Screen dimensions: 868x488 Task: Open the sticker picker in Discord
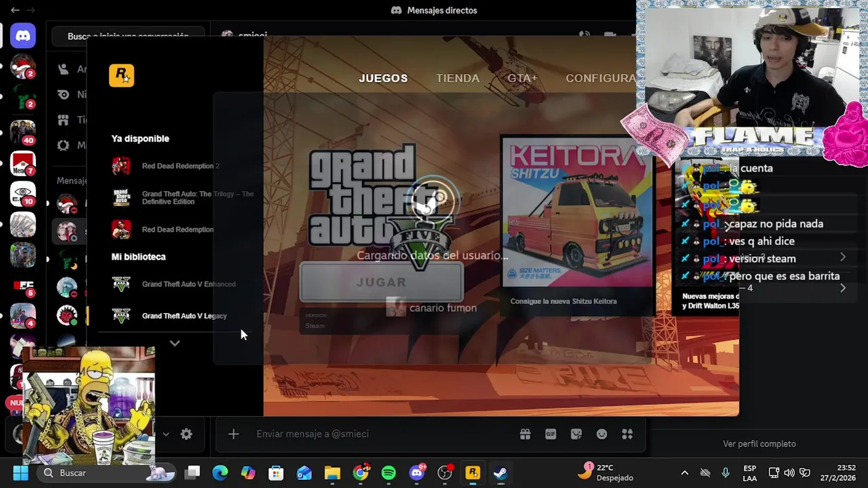click(x=576, y=434)
